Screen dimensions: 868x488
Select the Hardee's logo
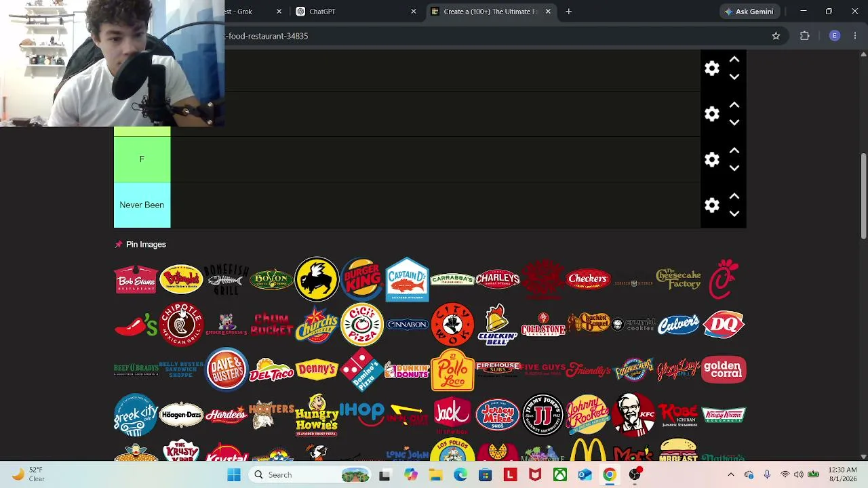226,415
